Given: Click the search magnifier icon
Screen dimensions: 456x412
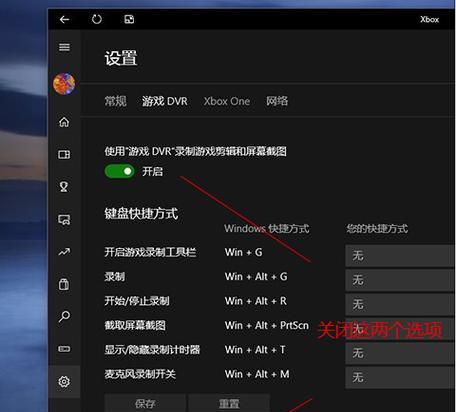Looking at the screenshot, I should click(64, 316).
